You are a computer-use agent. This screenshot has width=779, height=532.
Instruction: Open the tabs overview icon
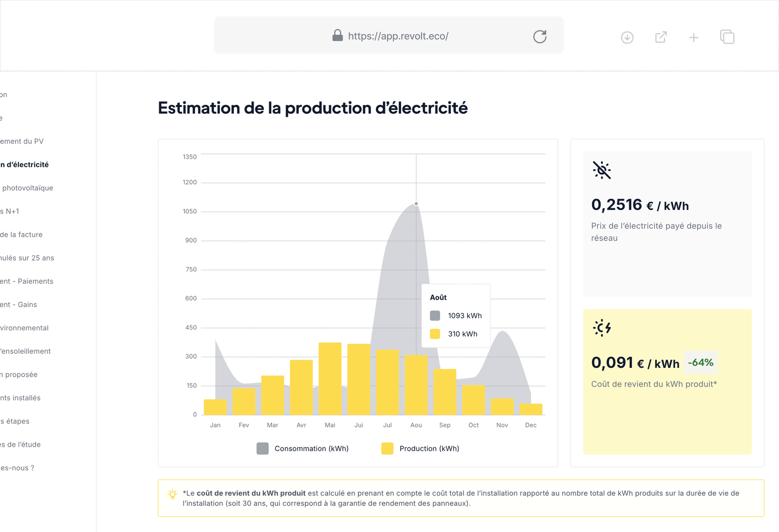pyautogui.click(x=727, y=37)
